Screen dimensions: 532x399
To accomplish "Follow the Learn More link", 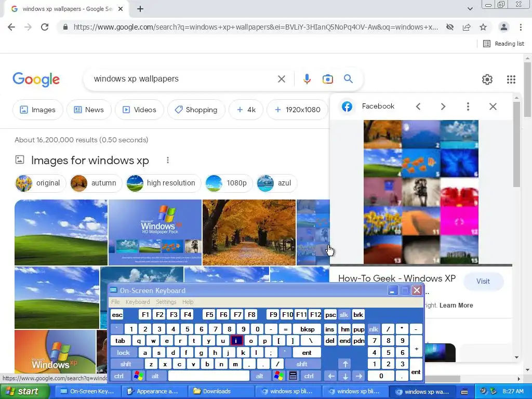I will tap(456, 305).
